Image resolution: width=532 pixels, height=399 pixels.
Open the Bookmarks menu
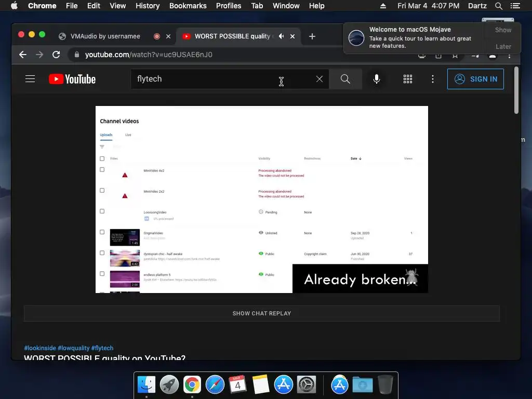[x=188, y=6]
